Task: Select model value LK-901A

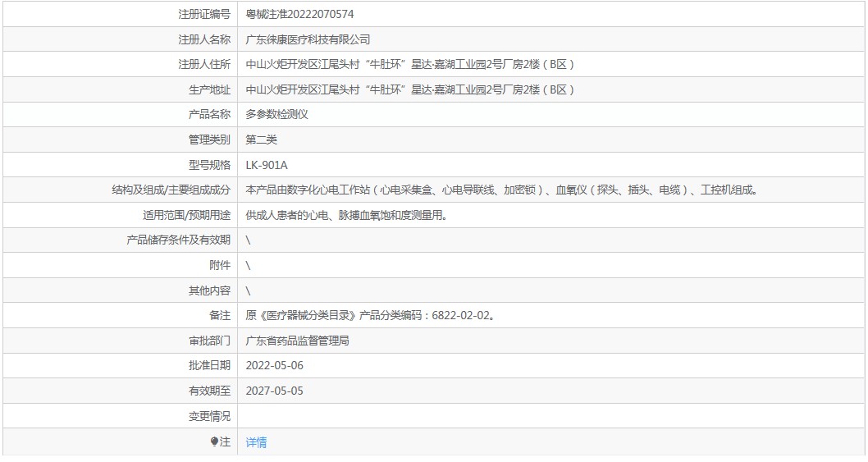Action: point(267,165)
